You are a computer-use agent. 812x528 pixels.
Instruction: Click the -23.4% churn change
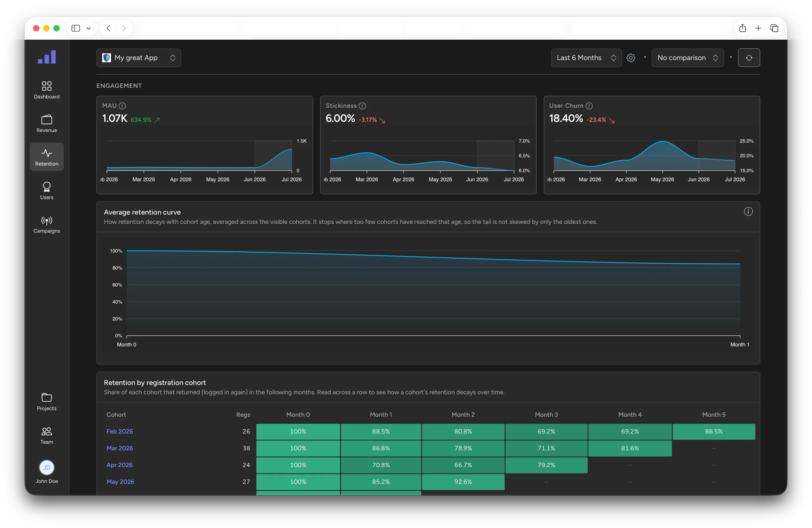tap(600, 120)
